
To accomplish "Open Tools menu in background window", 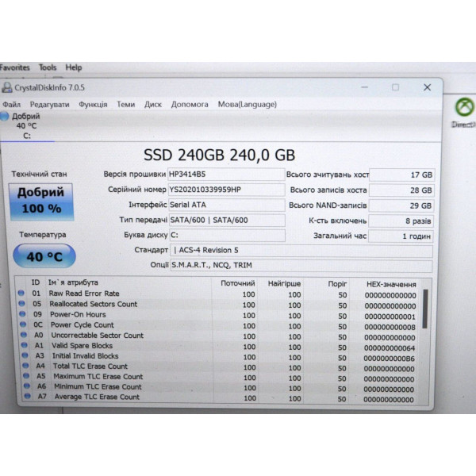I will [48, 67].
